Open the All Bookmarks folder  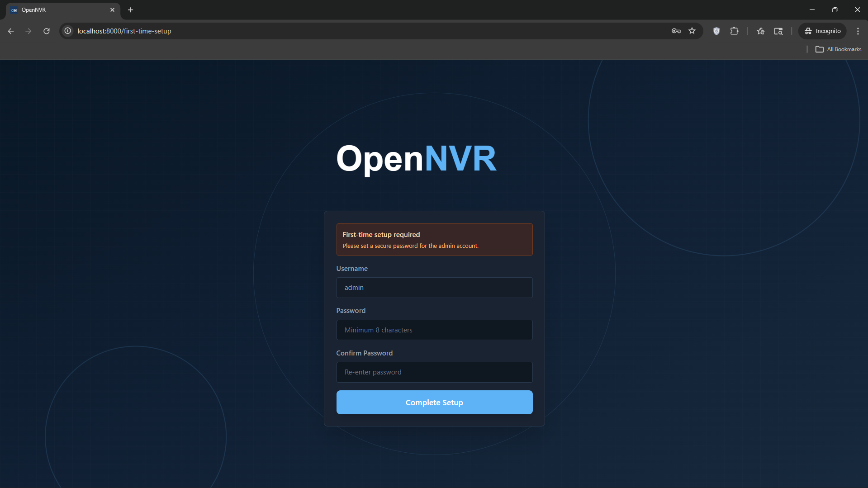tap(838, 49)
